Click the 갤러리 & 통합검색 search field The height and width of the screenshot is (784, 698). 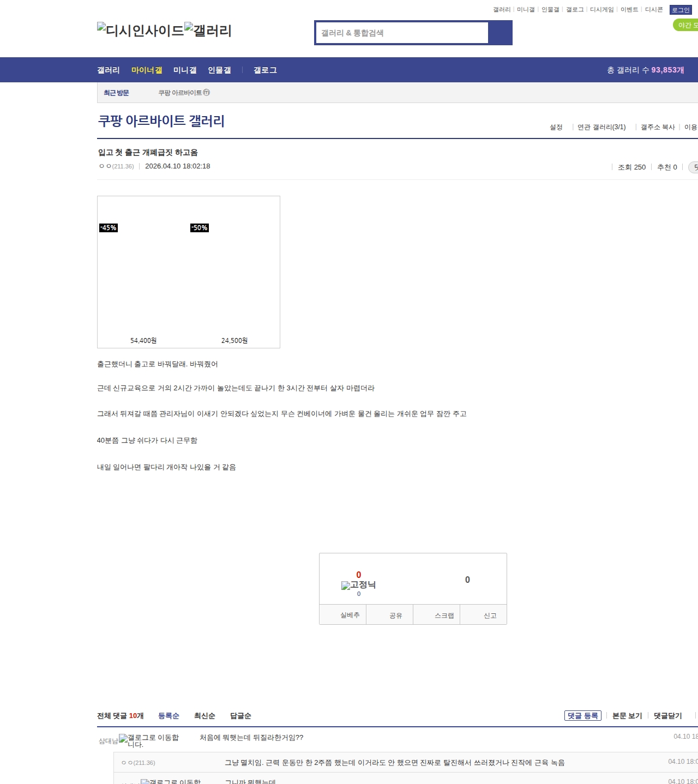(402, 33)
